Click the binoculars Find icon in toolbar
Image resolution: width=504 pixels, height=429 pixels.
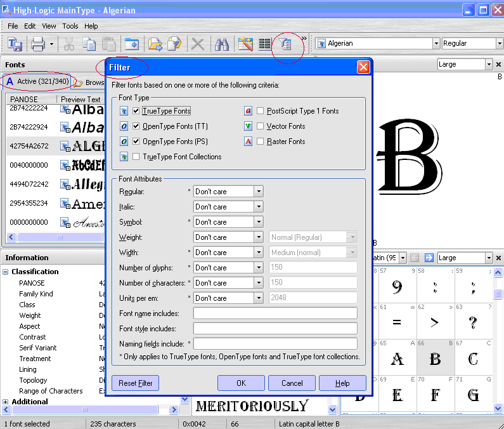(221, 44)
